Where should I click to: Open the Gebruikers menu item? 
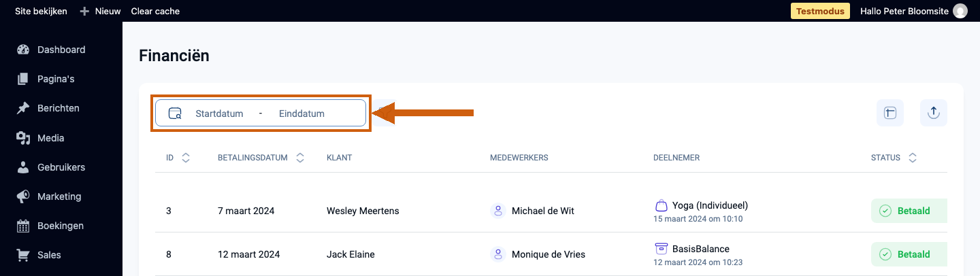[x=61, y=167]
